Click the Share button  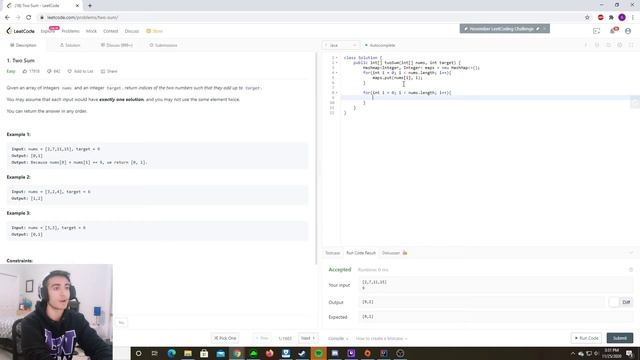click(109, 71)
